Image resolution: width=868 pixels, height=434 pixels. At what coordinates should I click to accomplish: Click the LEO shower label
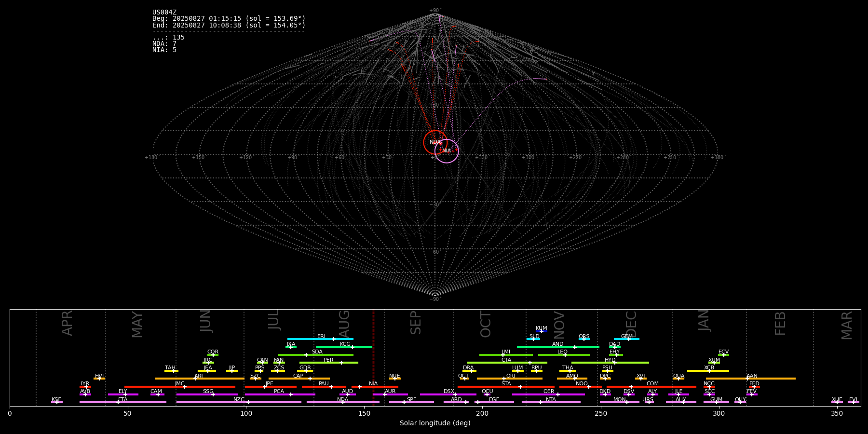[563, 352]
